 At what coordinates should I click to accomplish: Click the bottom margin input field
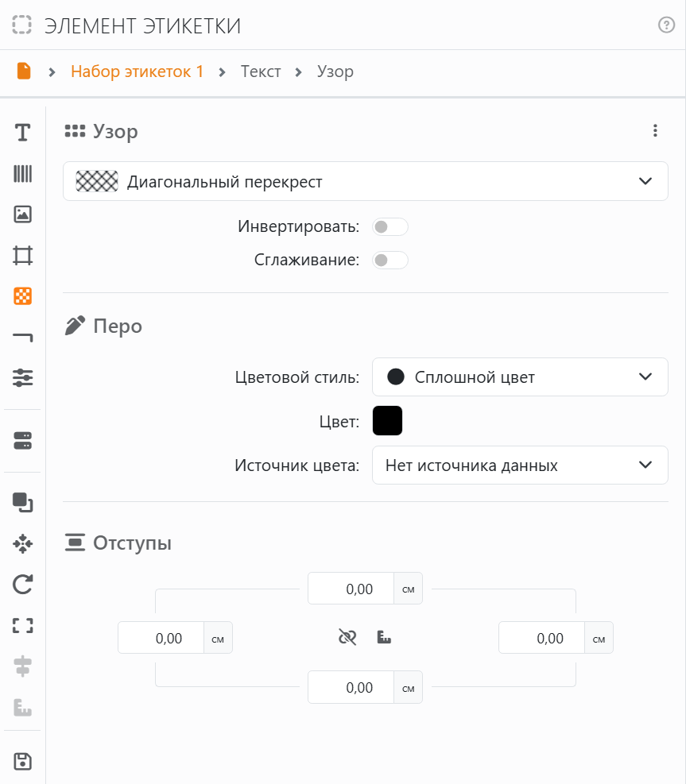pyautogui.click(x=351, y=687)
